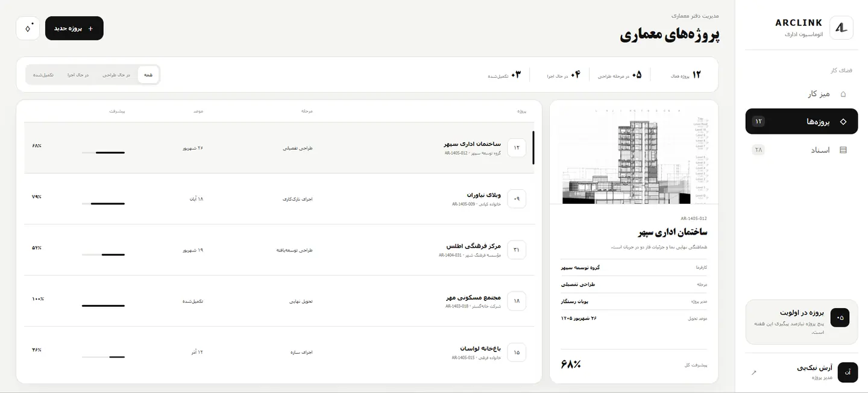Open the آرش نیک‌پی profile name

(x=814, y=368)
